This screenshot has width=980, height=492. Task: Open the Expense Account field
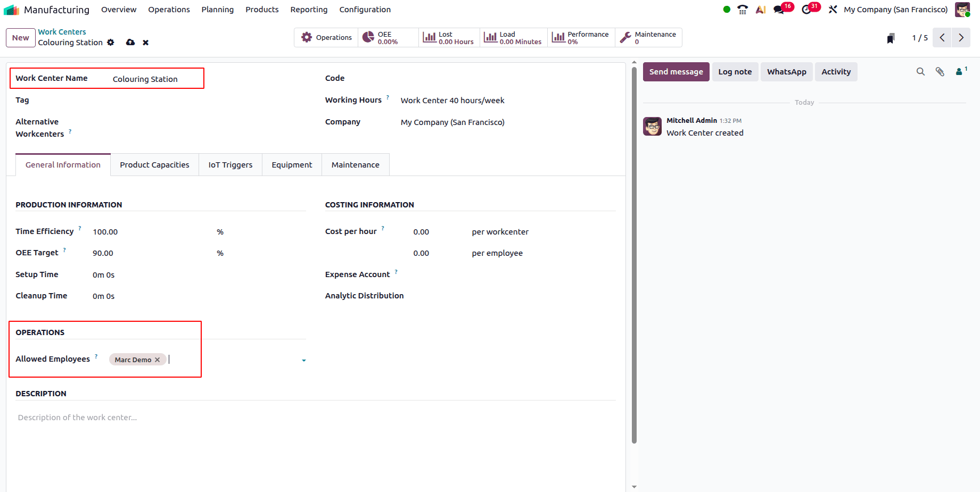tap(514, 274)
